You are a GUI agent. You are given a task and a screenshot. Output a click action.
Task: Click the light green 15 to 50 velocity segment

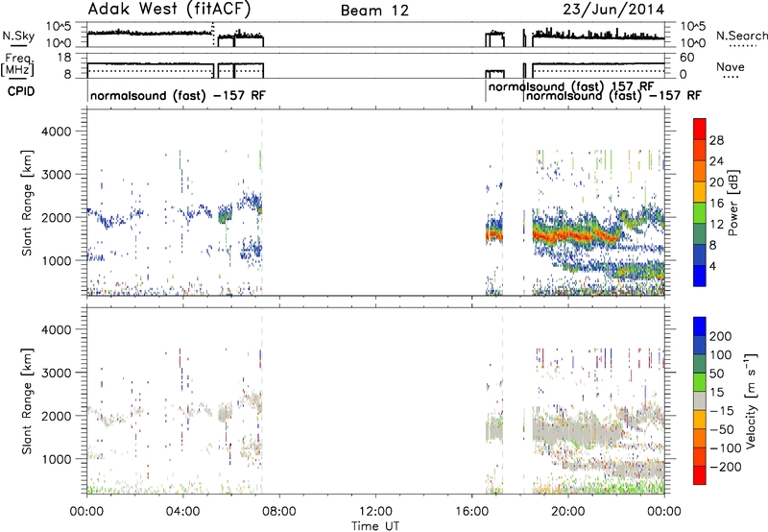[x=700, y=382]
